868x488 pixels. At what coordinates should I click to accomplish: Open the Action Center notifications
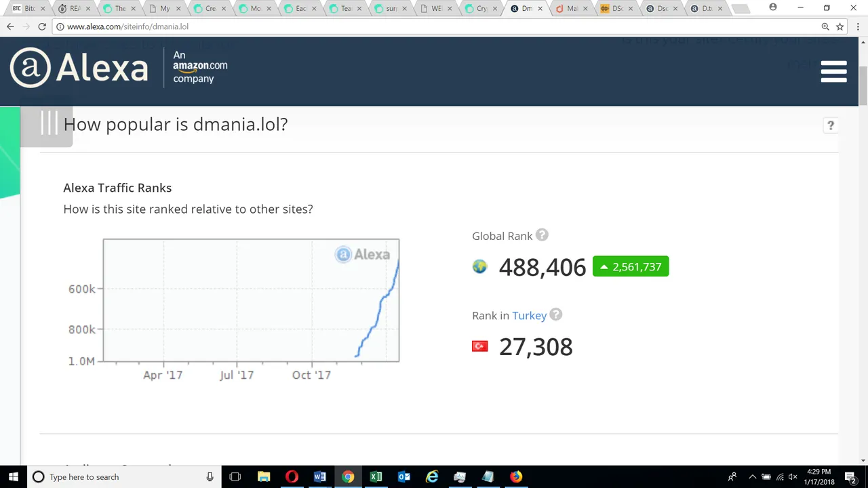coord(851,476)
